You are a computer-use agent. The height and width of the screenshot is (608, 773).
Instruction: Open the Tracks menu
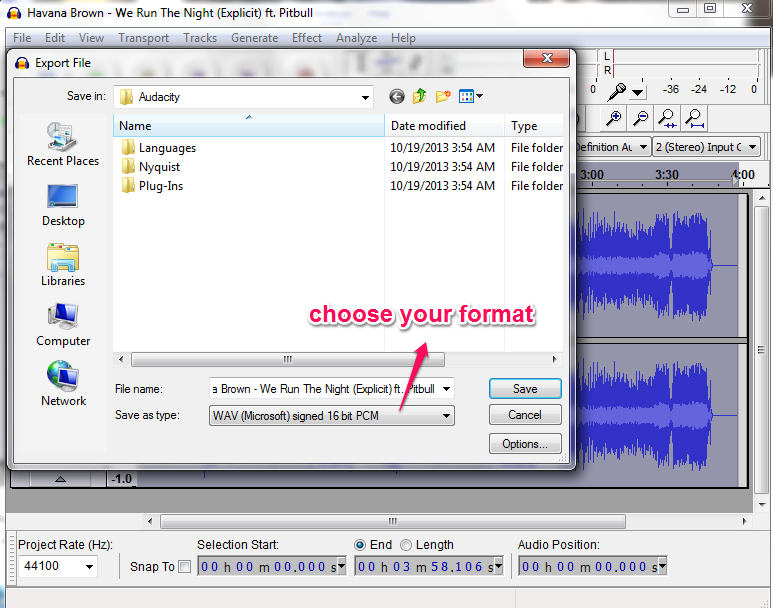coord(200,38)
